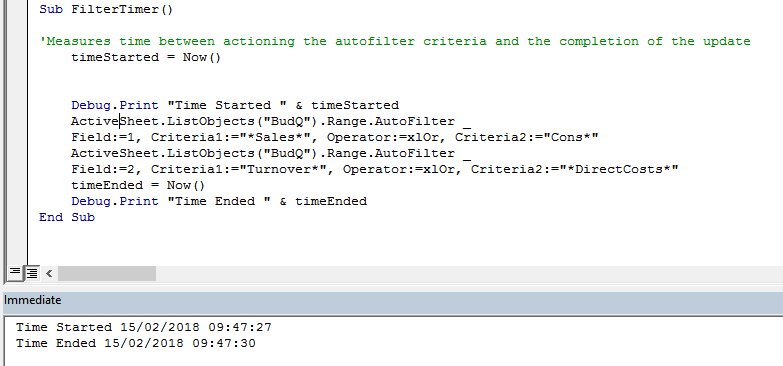Click the horizontal scrollbar thumb
This screenshot has width=783, height=366.
(107, 273)
